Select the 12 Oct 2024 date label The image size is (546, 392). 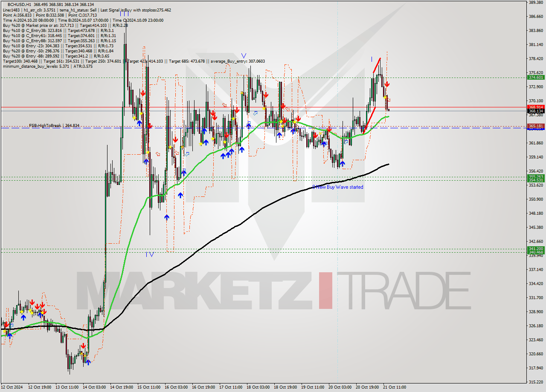tap(12, 387)
